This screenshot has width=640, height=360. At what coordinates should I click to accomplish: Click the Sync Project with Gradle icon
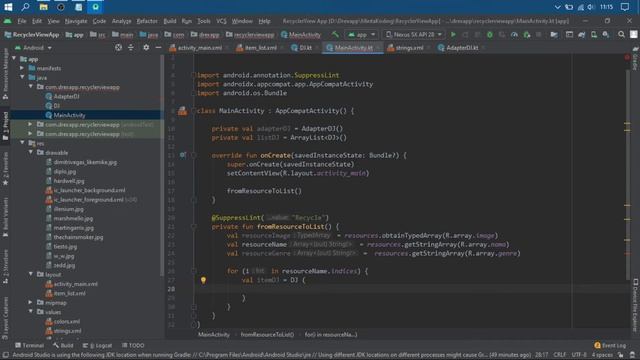(x=582, y=35)
